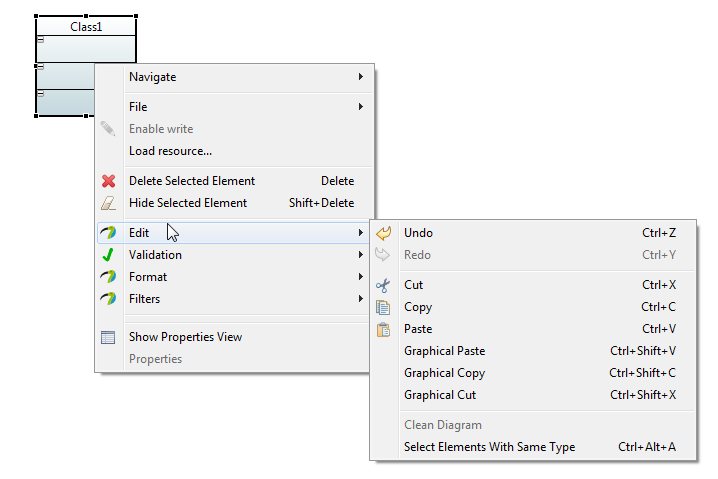Click the Undo arrow icon
This screenshot has width=718, height=479.
point(383,233)
